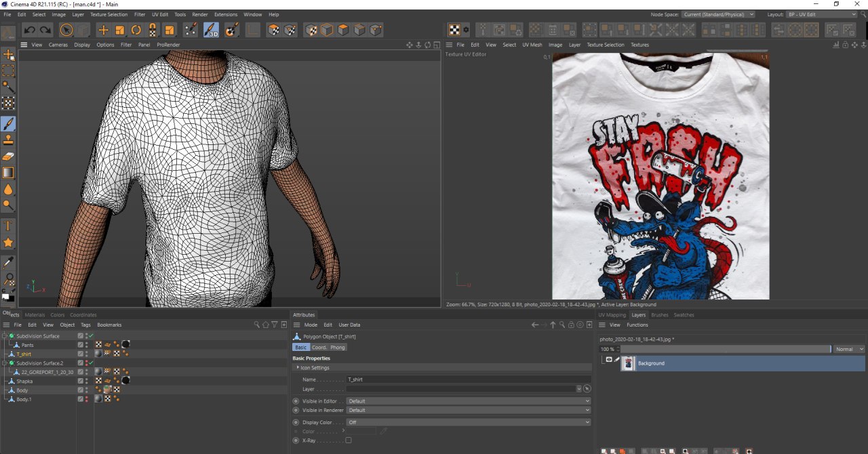Image resolution: width=868 pixels, height=454 pixels.
Task: Toggle the green checkmark of Subdivision Surface
Action: pos(91,335)
